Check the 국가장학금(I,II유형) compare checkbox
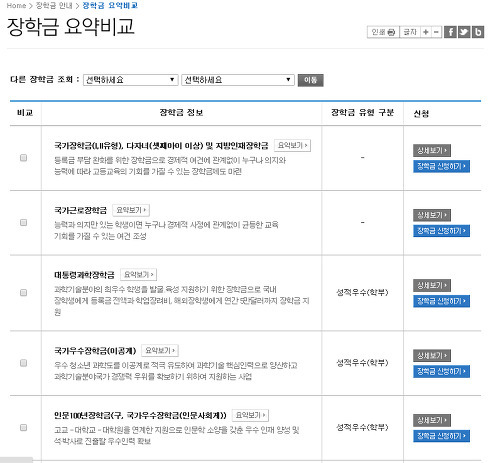 coord(23,158)
